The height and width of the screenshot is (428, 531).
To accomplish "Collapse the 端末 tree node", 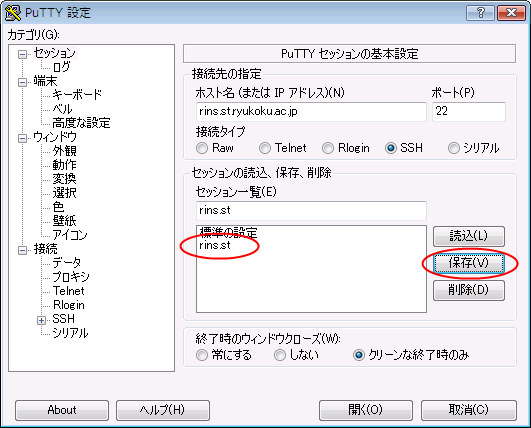I will (x=22, y=82).
